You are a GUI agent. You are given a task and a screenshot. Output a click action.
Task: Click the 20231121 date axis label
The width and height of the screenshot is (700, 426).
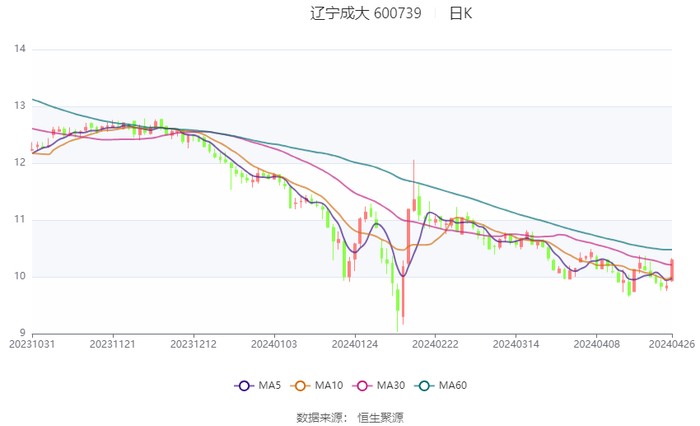pos(113,343)
